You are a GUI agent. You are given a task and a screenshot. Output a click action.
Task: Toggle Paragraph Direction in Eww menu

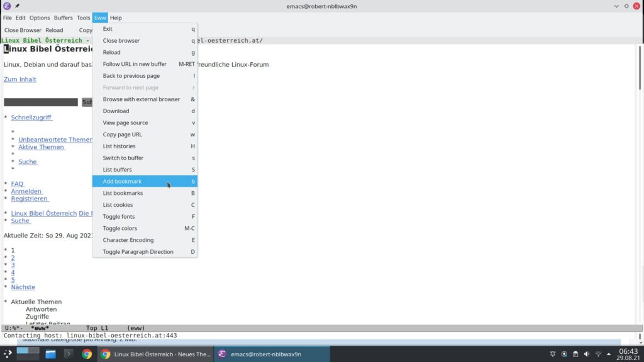[145, 251]
